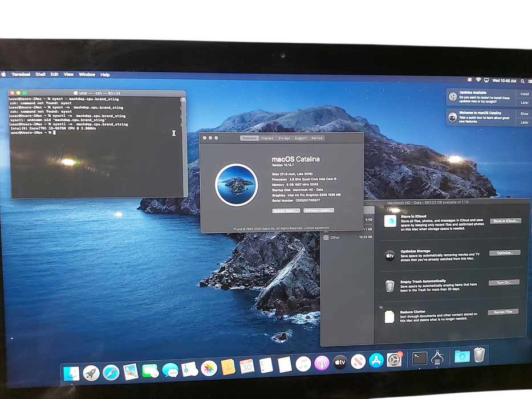Click the macOS Catalina logo image
This screenshot has height=399, width=532.
237,185
